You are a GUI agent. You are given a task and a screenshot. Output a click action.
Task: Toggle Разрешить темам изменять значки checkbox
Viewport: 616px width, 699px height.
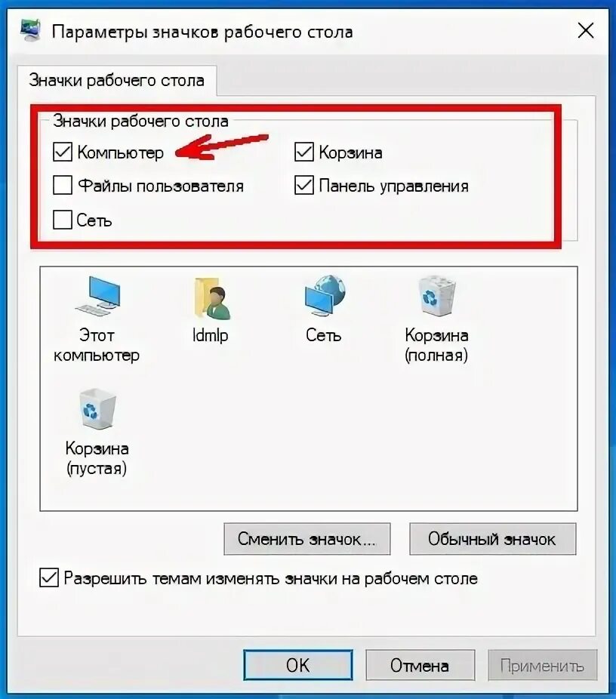(48, 577)
